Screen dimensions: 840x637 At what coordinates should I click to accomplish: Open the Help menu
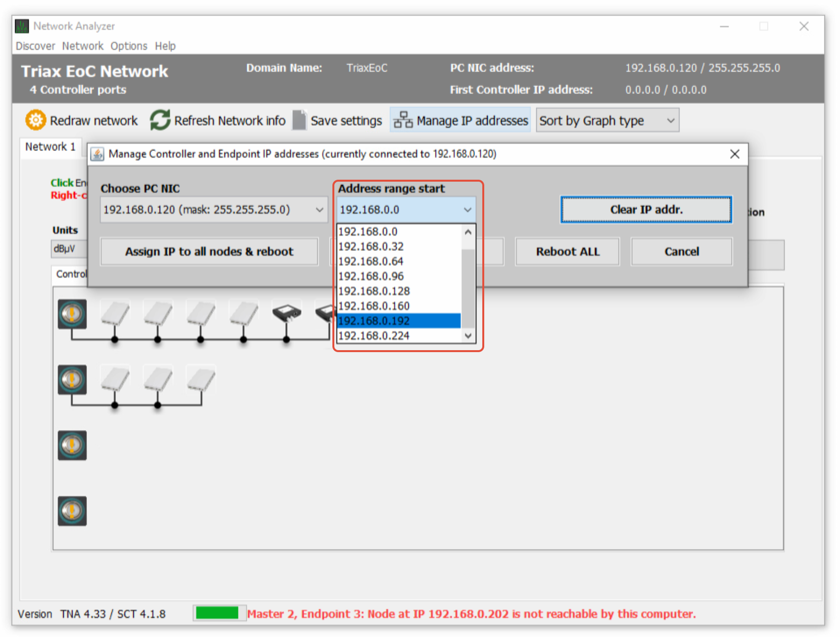(165, 46)
